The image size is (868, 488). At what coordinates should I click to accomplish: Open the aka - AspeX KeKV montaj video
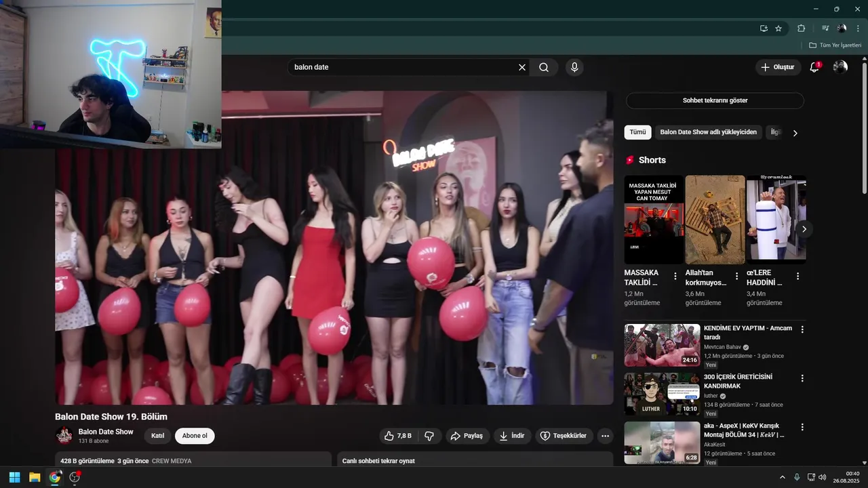[x=662, y=443]
